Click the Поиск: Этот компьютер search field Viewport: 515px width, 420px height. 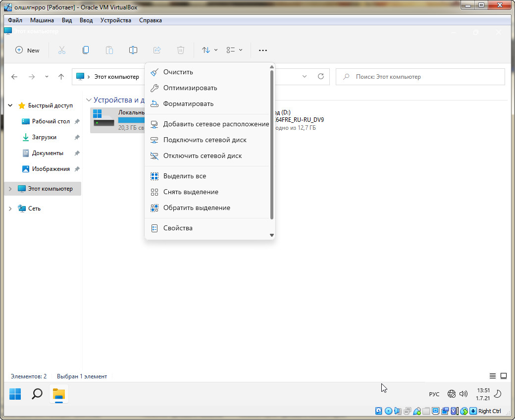point(420,77)
